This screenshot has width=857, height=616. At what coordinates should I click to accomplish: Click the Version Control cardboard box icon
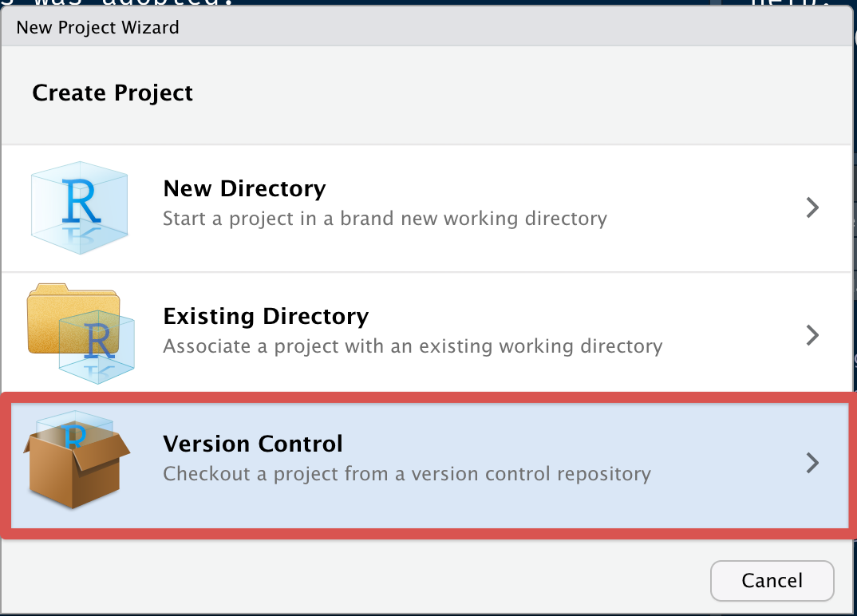(77, 460)
